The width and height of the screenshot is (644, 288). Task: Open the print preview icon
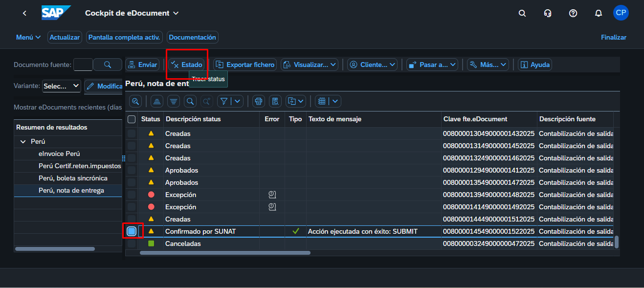click(275, 101)
